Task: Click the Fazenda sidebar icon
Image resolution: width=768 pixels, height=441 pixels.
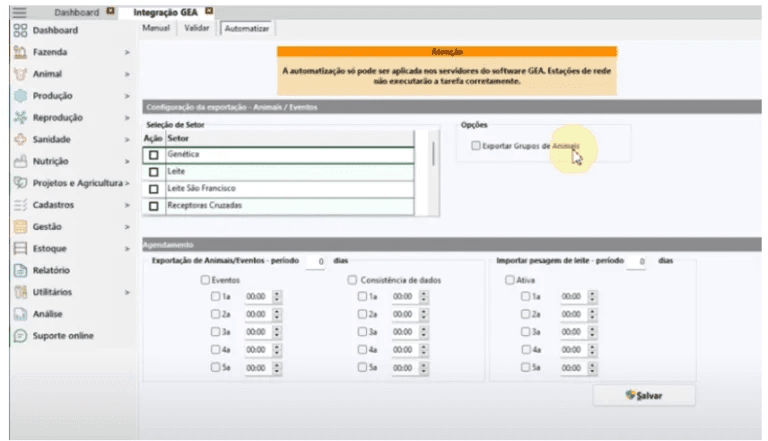Action: [x=21, y=52]
